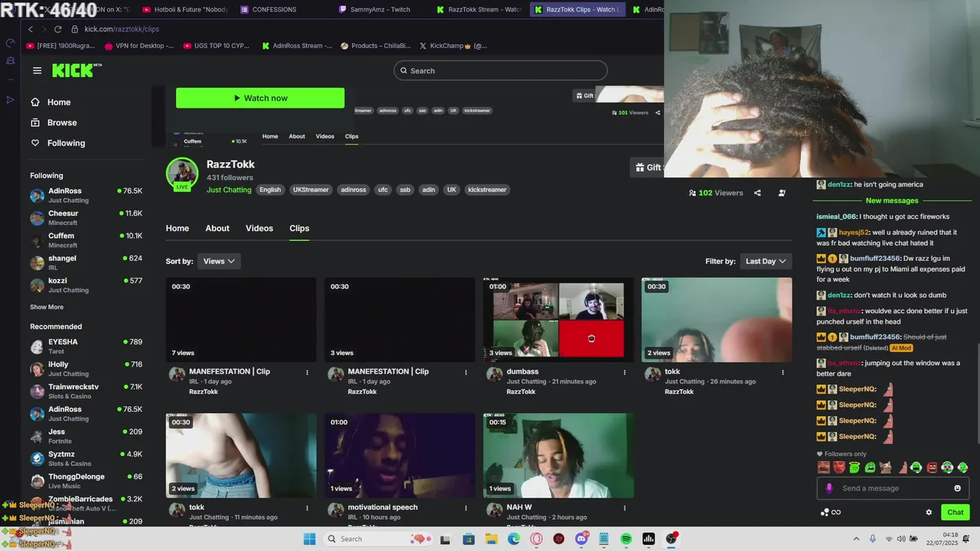This screenshot has width=980, height=551.
Task: Switch to the Videos tab
Action: pyautogui.click(x=260, y=228)
